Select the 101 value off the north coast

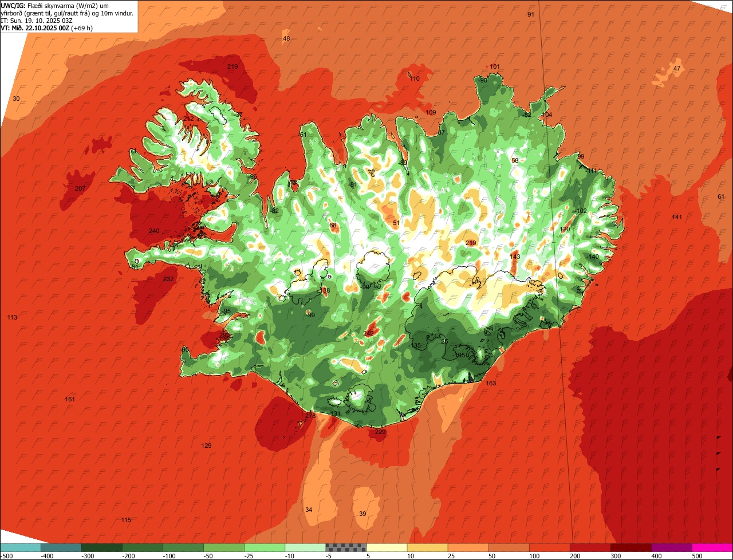495,66
